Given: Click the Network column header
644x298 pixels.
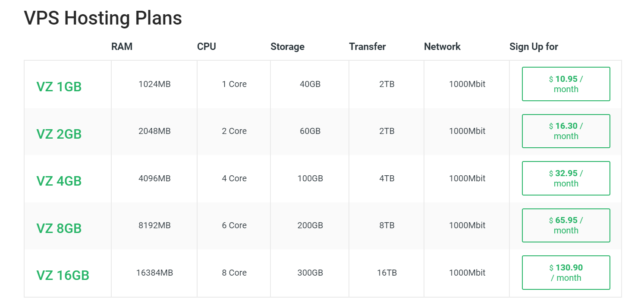Looking at the screenshot, I should coord(442,47).
